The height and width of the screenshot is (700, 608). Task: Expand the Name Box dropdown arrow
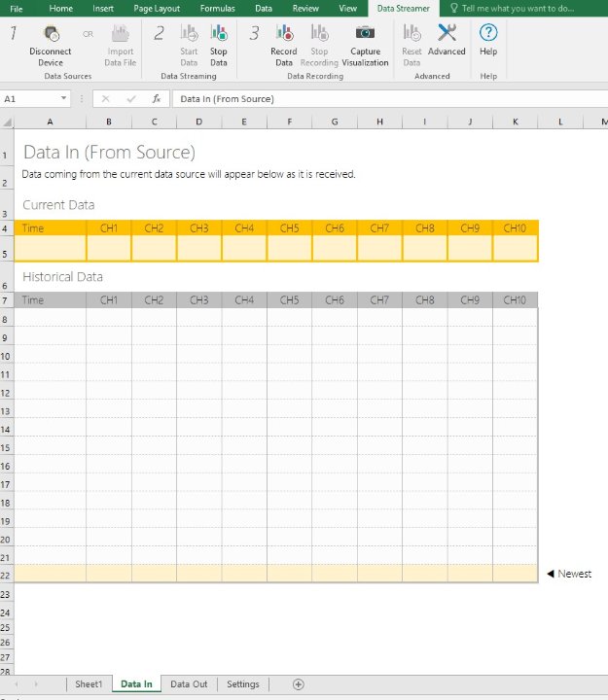click(64, 98)
